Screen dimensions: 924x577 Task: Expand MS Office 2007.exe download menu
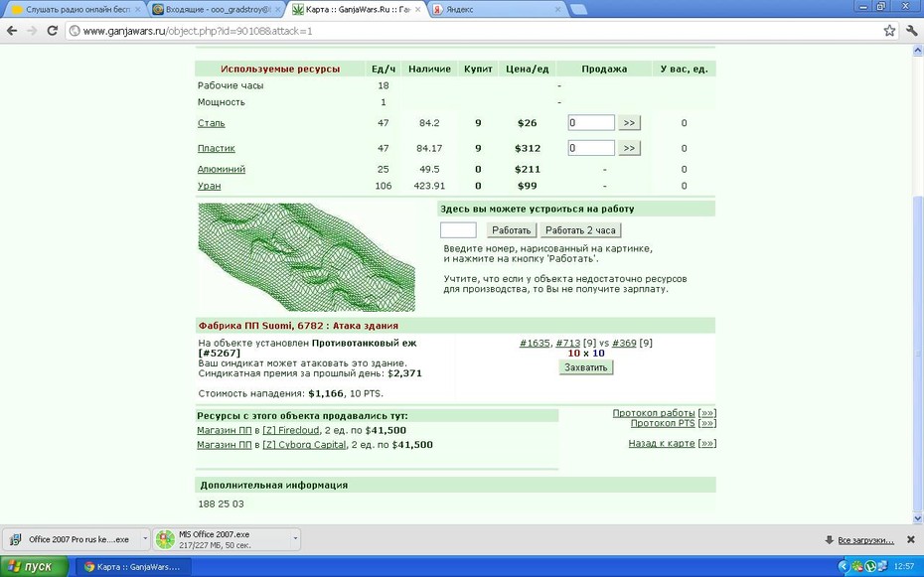pyautogui.click(x=295, y=538)
